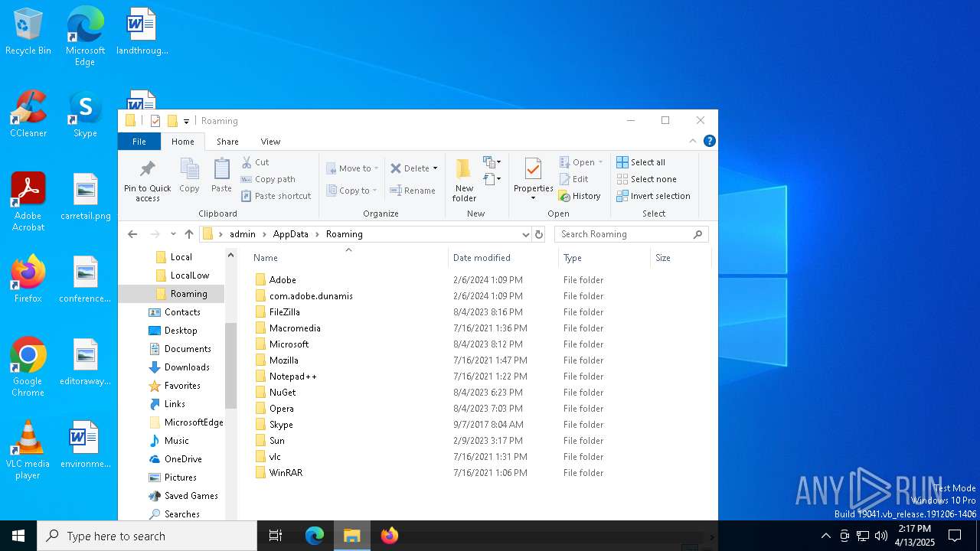Select VLC media player desktop icon
Screen dimensions: 980x551
point(28,450)
